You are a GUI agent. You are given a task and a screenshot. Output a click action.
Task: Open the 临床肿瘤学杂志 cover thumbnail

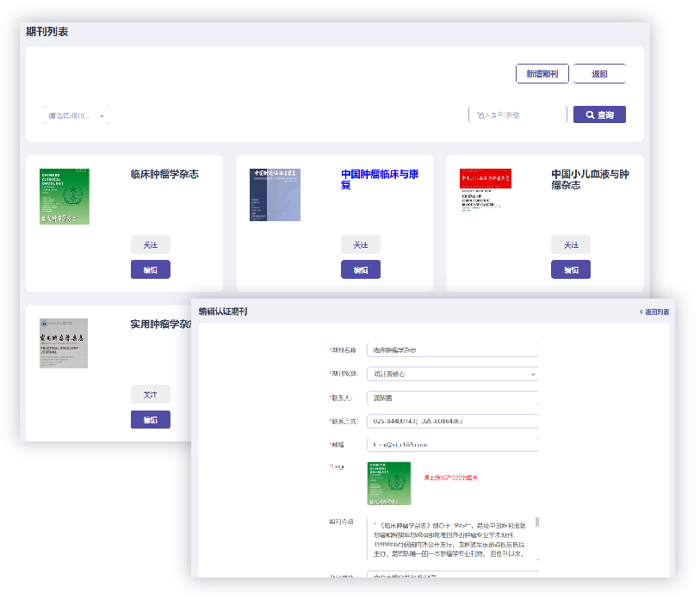(x=65, y=196)
